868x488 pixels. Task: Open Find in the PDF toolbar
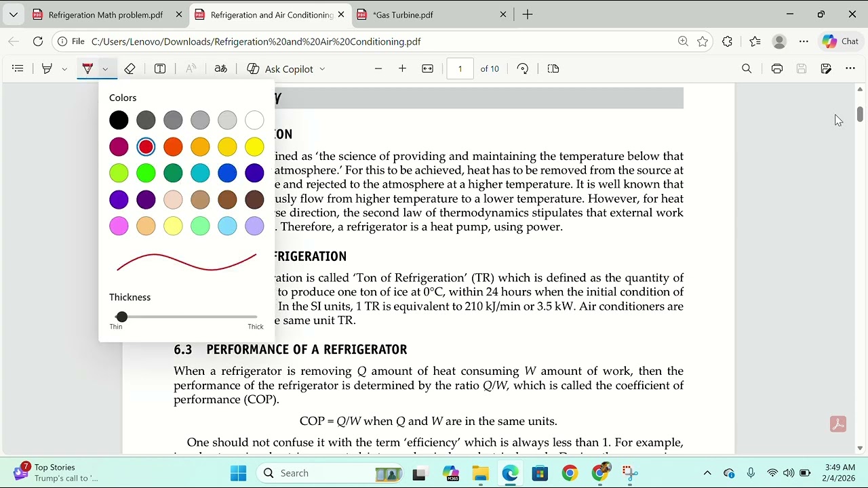747,68
